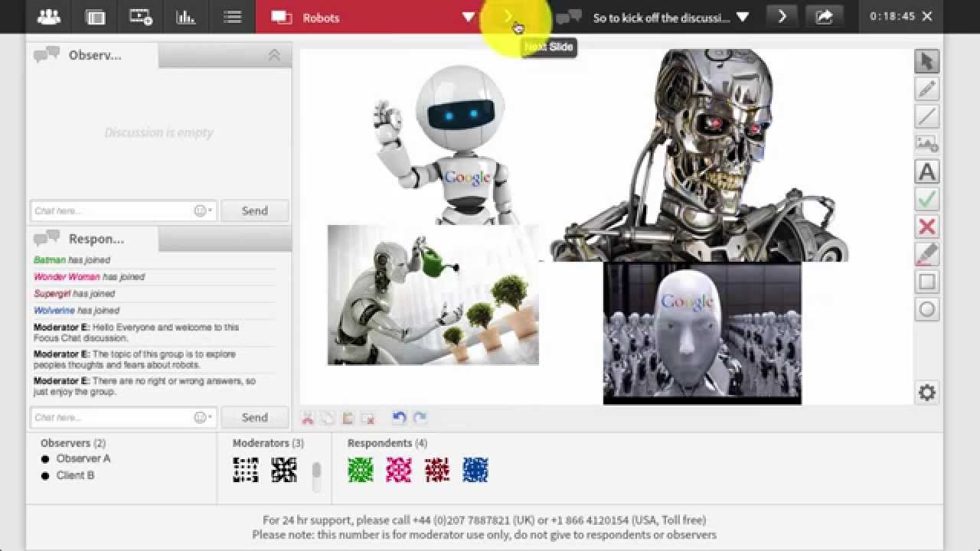Click the moderators list scrollbar
Image resolution: width=980 pixels, height=551 pixels.
pyautogui.click(x=316, y=471)
